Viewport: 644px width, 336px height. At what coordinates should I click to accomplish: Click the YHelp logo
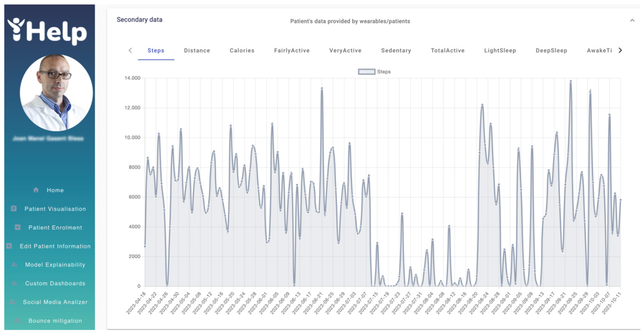(x=47, y=32)
